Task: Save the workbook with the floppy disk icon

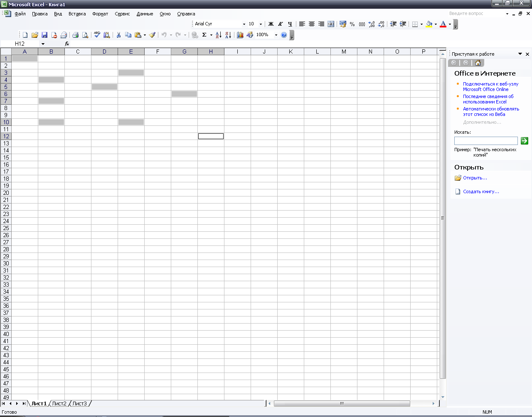Action: pos(44,35)
